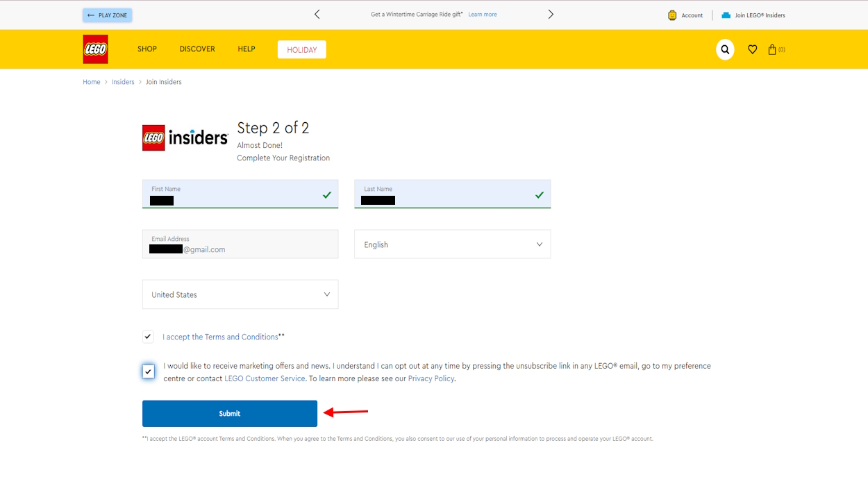The image size is (868, 486).
Task: Uncheck accept Terms and Conditions checkbox
Action: (x=148, y=337)
